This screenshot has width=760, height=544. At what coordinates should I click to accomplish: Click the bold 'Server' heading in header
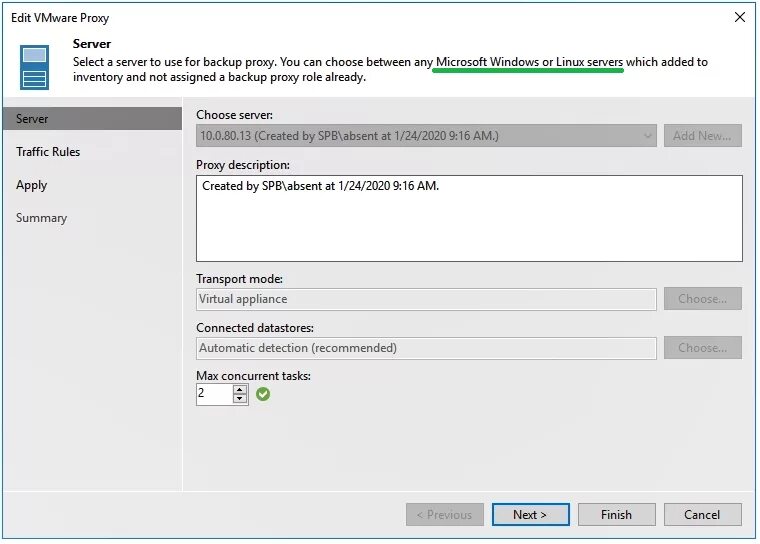click(92, 44)
